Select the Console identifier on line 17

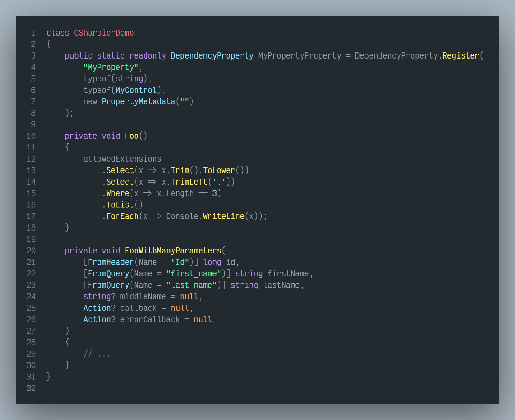(182, 216)
